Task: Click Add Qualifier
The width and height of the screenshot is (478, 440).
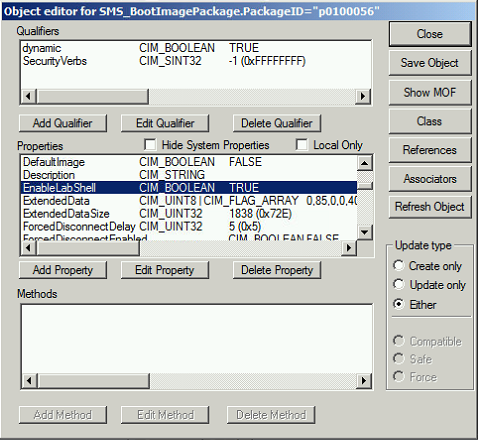Action: tap(63, 123)
